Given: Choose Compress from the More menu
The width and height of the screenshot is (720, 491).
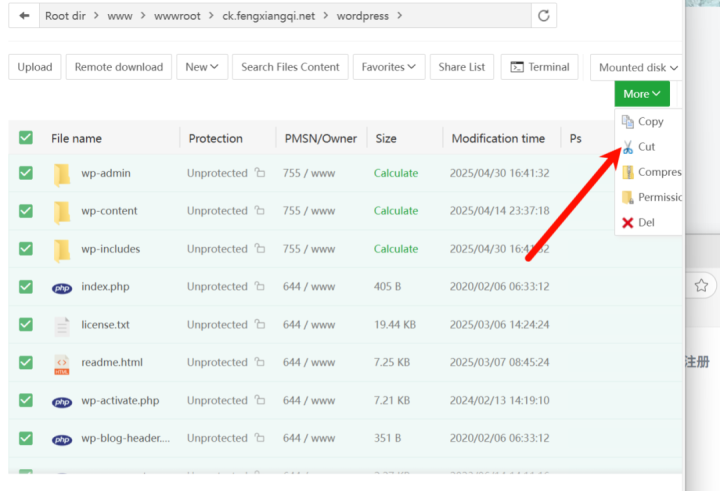Looking at the screenshot, I should coord(649,172).
